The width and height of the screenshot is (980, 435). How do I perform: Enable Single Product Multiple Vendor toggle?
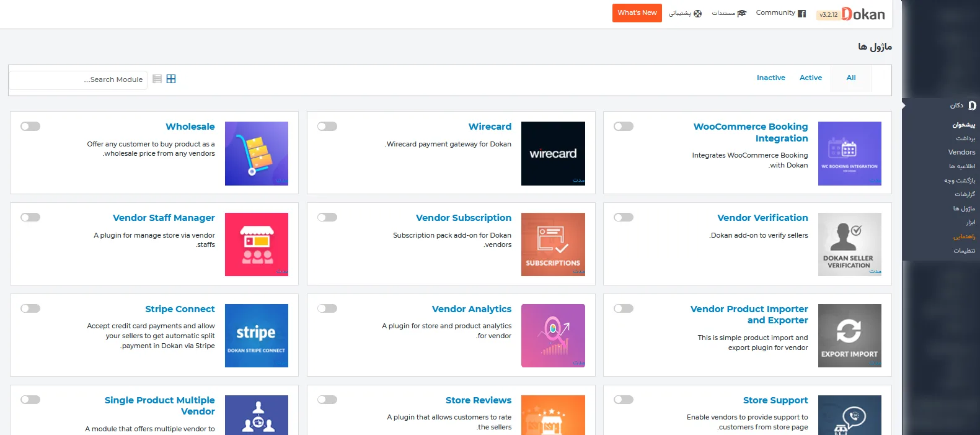click(x=30, y=400)
